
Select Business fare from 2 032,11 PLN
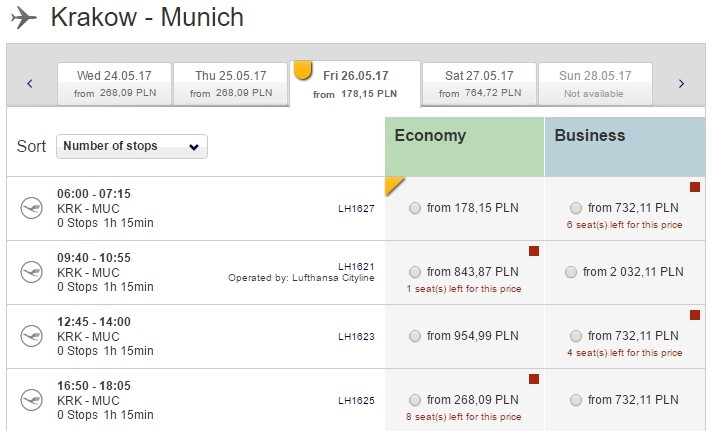pos(570,272)
